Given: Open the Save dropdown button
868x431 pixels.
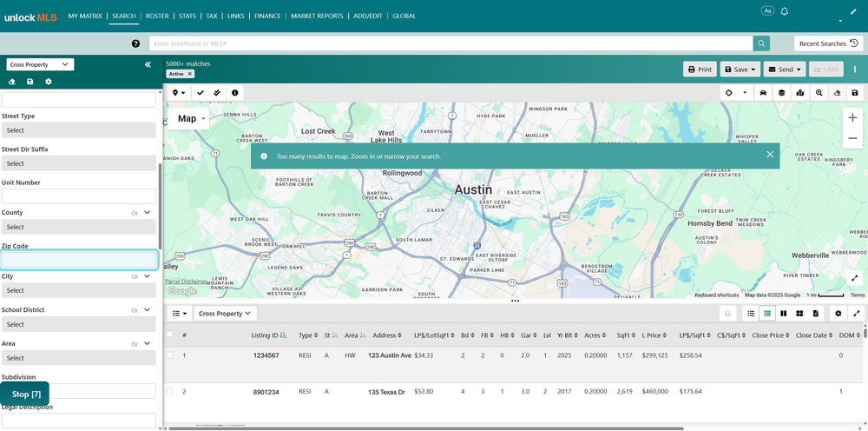Looking at the screenshot, I should click(x=740, y=70).
